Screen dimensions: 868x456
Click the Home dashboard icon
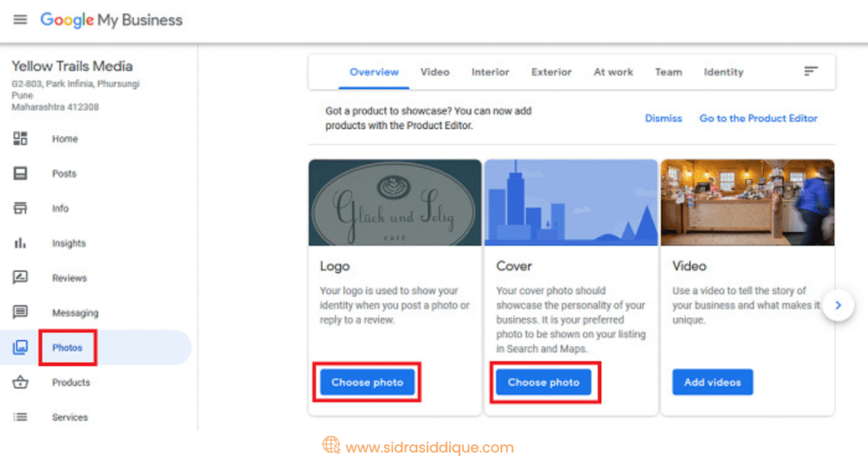[x=20, y=138]
